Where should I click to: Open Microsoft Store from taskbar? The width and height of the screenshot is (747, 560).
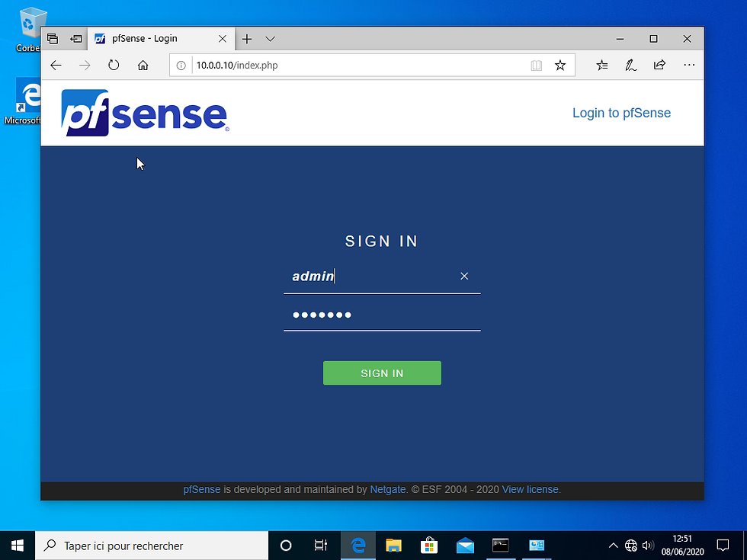[x=429, y=546]
